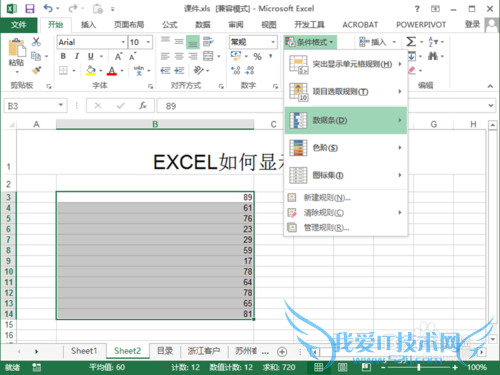This screenshot has height=375, width=500.
Task: Open the File tab
Action: tap(19, 25)
